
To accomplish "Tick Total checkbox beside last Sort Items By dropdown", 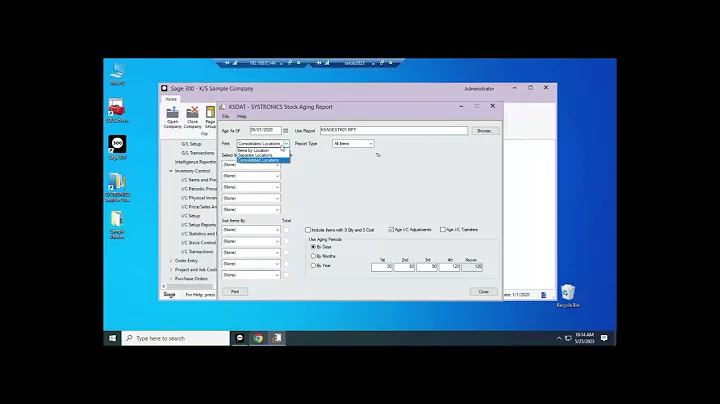I will 286,275.
